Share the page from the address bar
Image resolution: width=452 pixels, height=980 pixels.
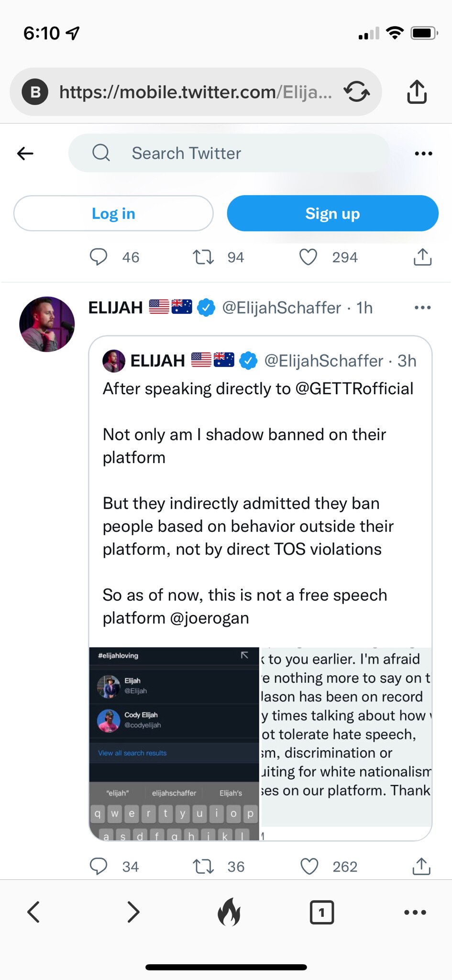point(417,92)
